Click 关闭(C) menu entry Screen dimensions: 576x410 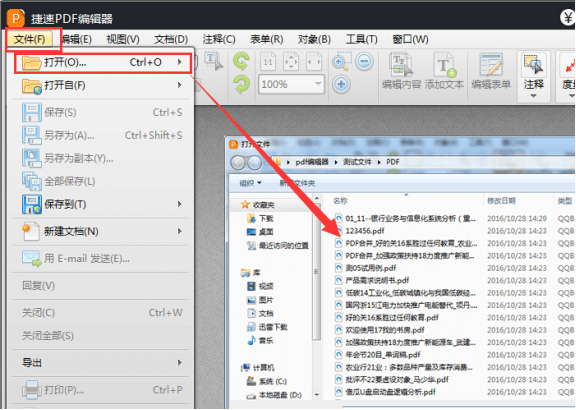(x=102, y=313)
